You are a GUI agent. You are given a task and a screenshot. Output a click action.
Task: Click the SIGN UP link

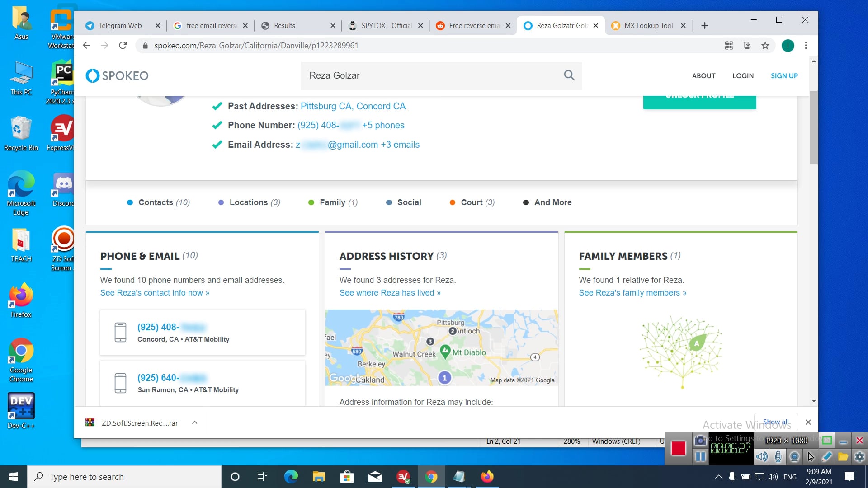tap(784, 75)
